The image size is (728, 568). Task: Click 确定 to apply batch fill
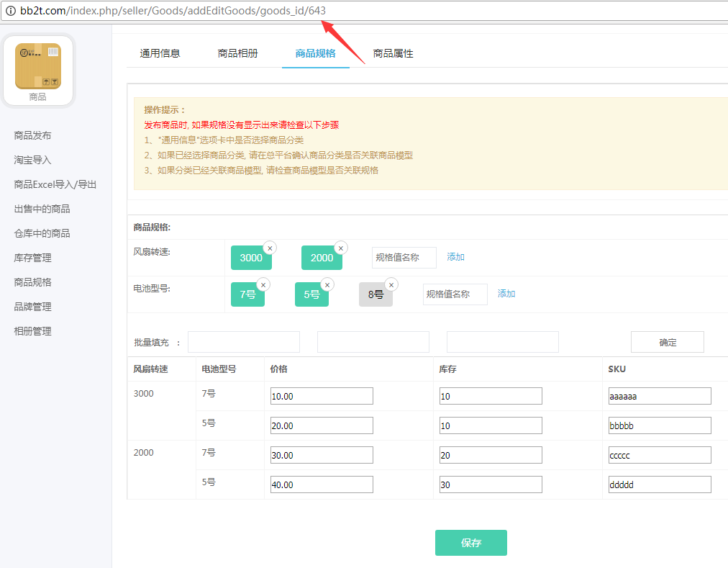[667, 342]
